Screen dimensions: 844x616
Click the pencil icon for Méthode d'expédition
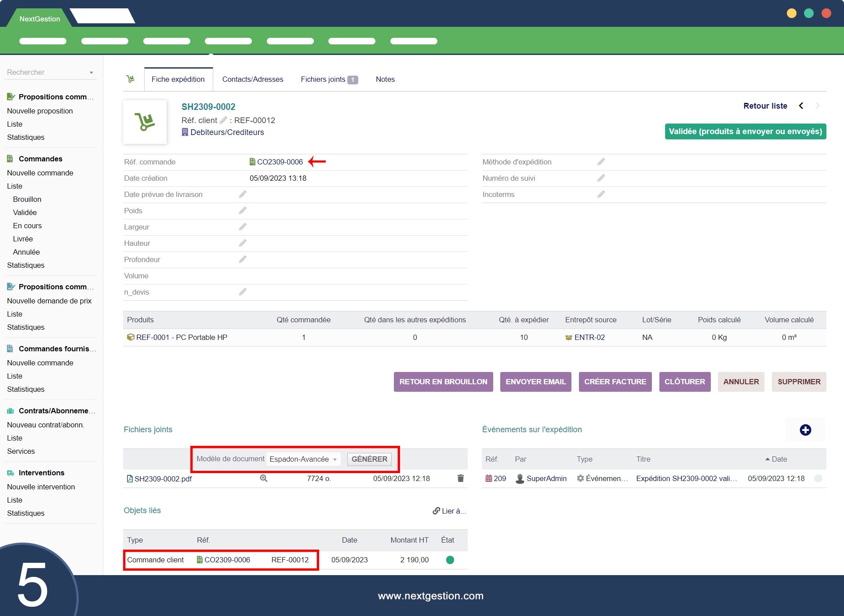(601, 162)
